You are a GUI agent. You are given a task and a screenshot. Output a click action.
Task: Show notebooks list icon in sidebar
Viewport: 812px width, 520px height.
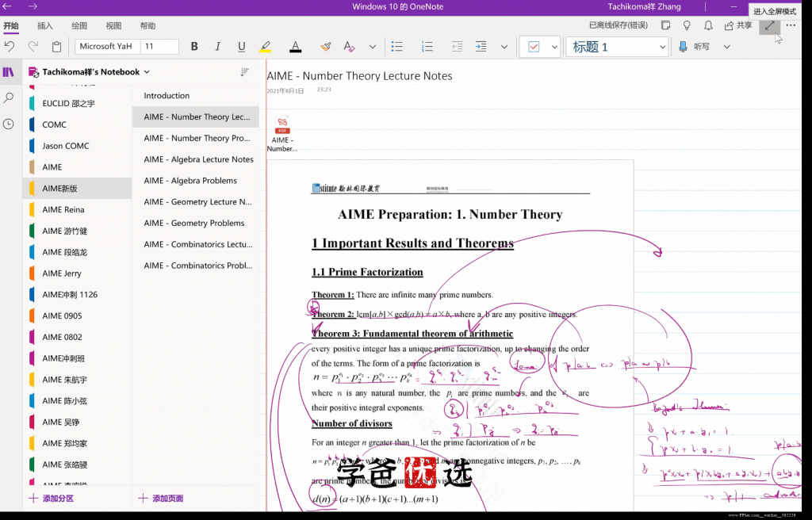pos(9,72)
